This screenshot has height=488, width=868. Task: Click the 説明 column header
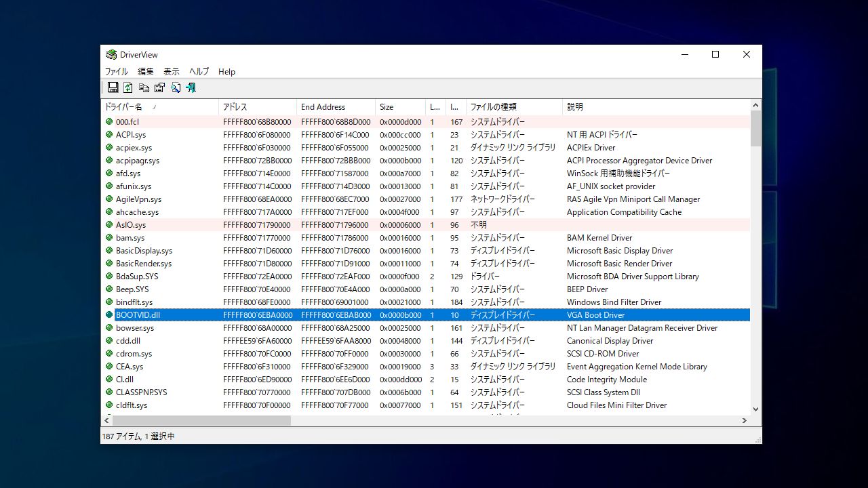tap(575, 107)
